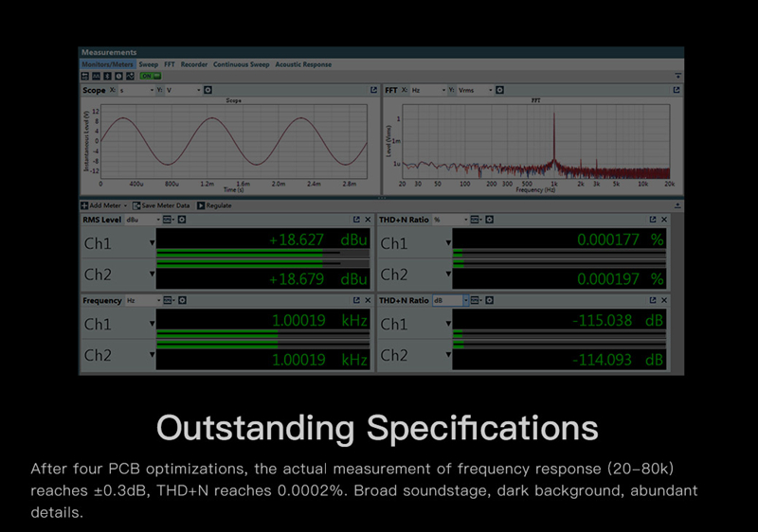Expand Ch1 options arrow in RMS Level meter
This screenshot has width=758, height=532.
[x=152, y=243]
